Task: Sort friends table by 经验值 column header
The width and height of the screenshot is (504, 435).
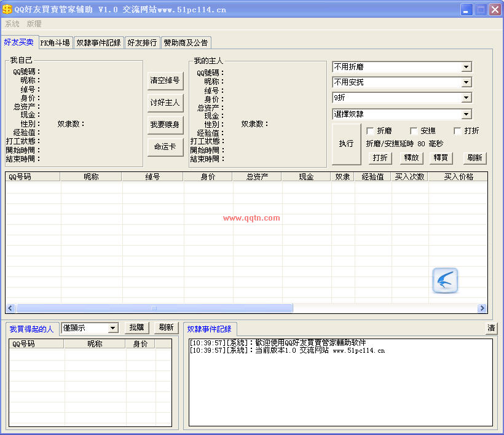Action: point(373,177)
